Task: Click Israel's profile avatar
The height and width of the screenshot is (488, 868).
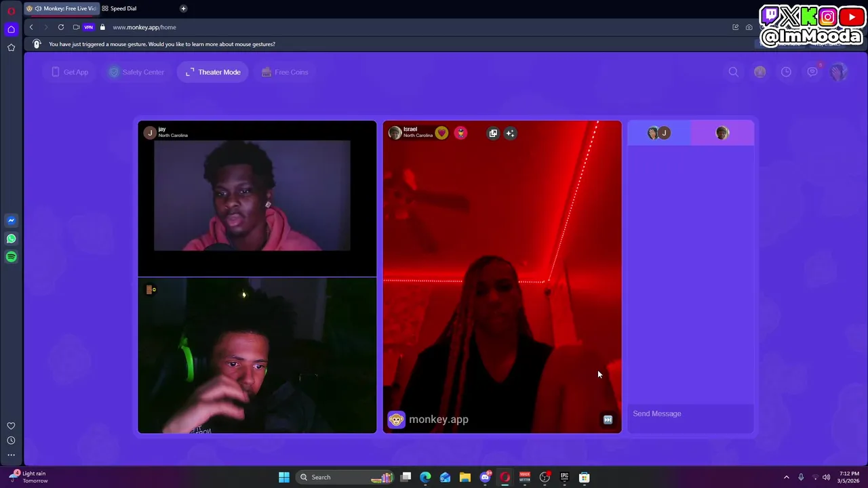Action: [x=395, y=133]
